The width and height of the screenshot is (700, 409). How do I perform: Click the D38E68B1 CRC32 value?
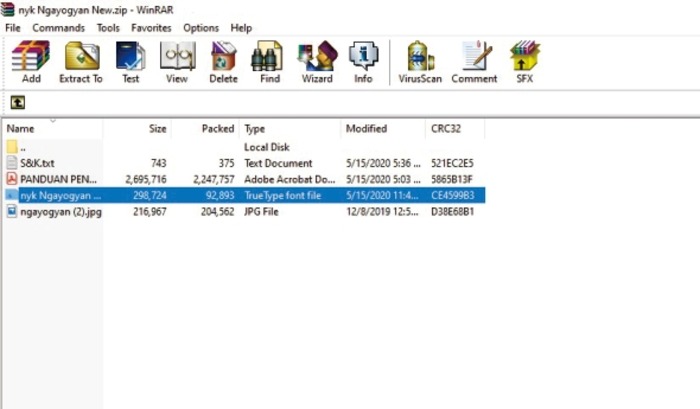pos(452,211)
